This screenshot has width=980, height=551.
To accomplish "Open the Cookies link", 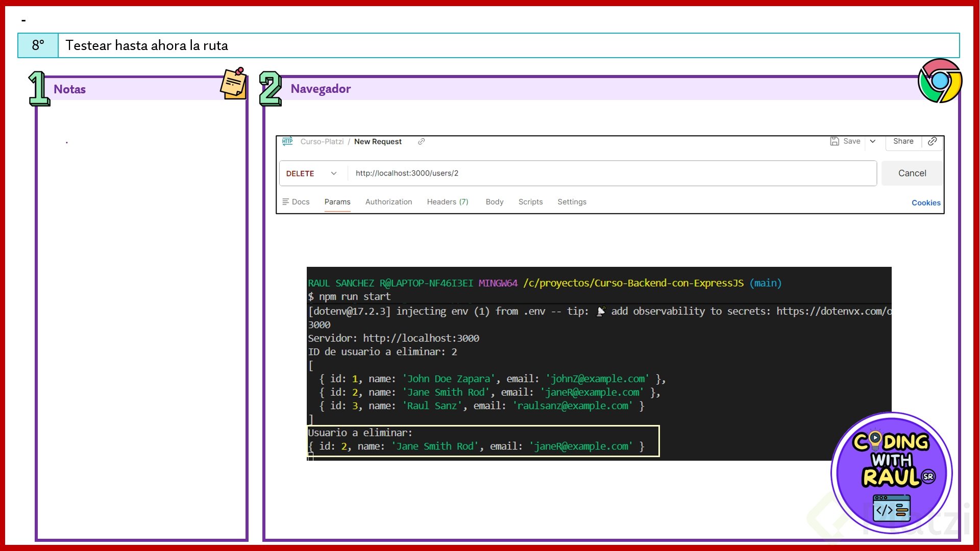I will tap(925, 203).
